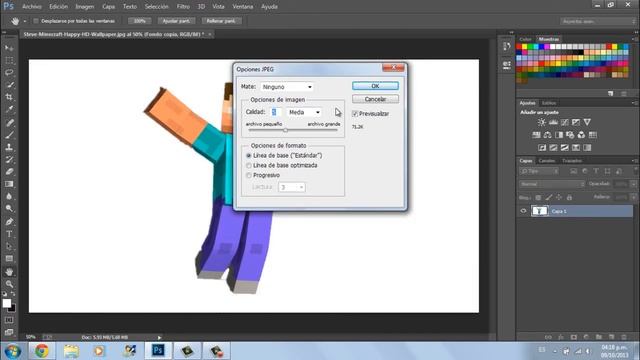Select Línea de base Estándar option
The height and width of the screenshot is (360, 640).
[249, 156]
